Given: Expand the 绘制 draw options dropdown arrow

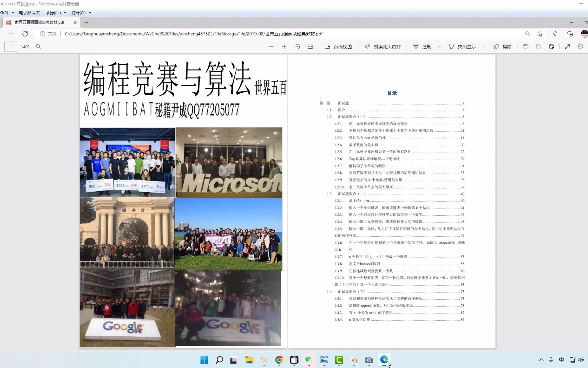Looking at the screenshot, I should coord(439,47).
